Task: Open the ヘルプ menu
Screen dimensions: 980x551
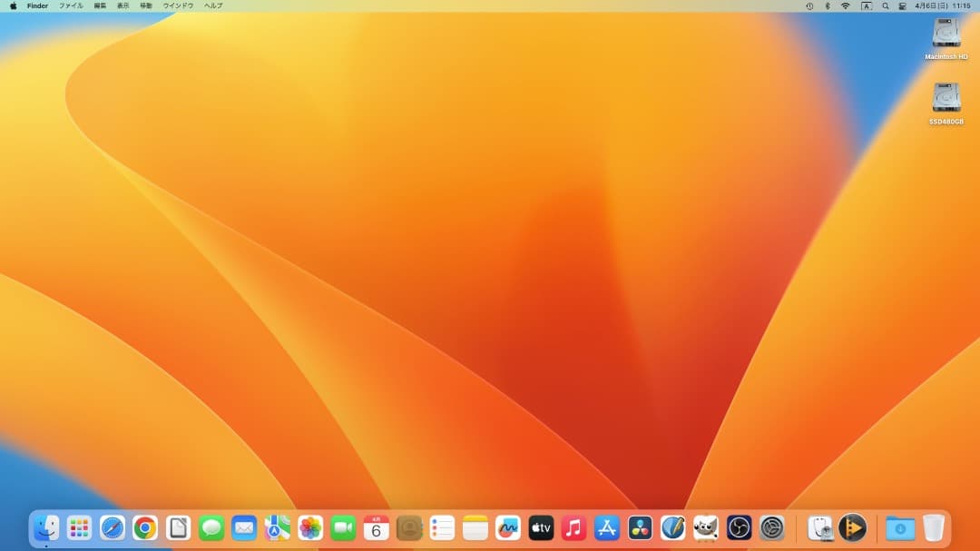Action: 211,5
